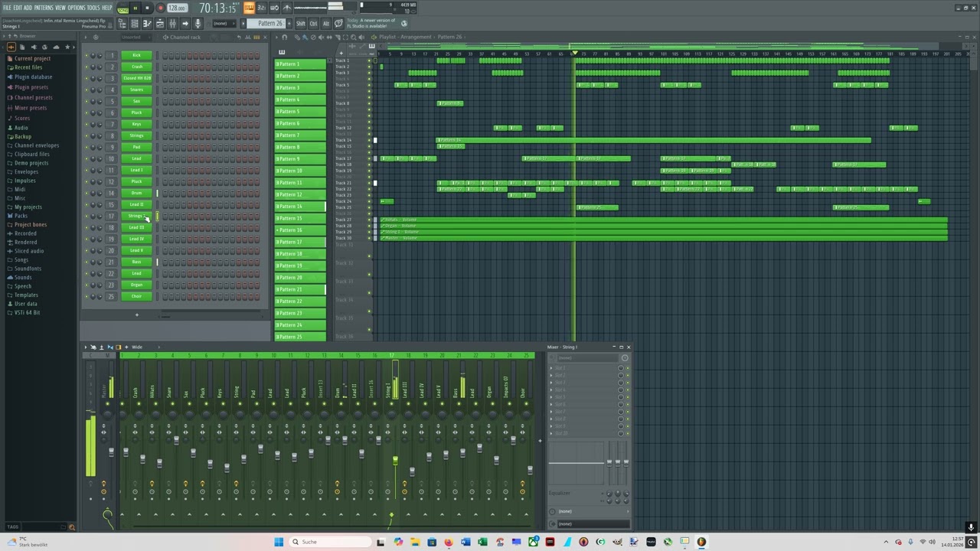Click the Alt modifier button
Viewport: 980px width, 551px height.
coord(326,24)
